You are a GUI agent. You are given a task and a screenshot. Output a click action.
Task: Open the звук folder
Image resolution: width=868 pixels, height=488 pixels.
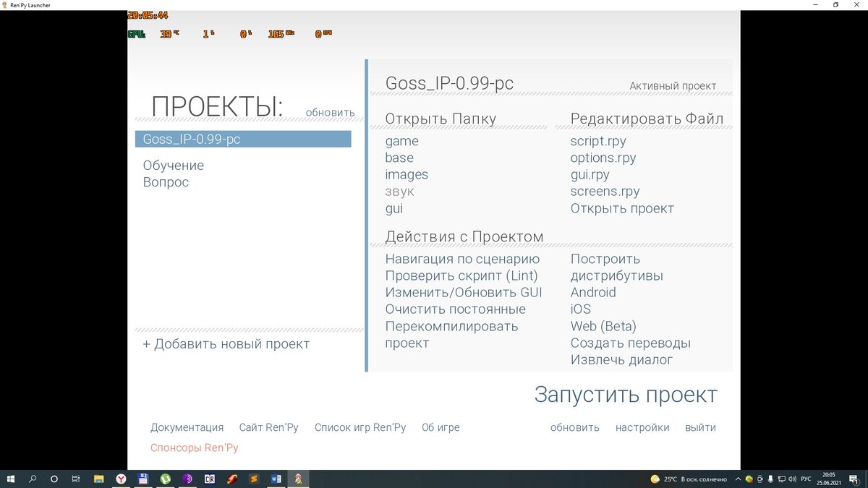399,192
